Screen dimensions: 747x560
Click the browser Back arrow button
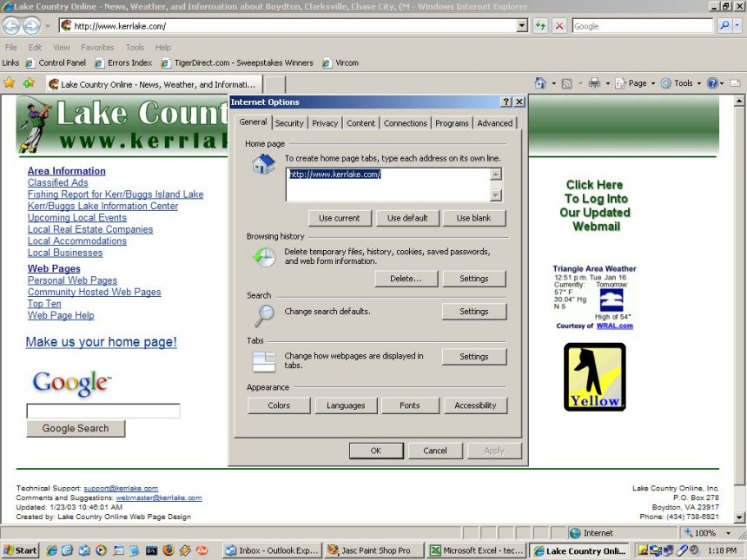point(11,26)
